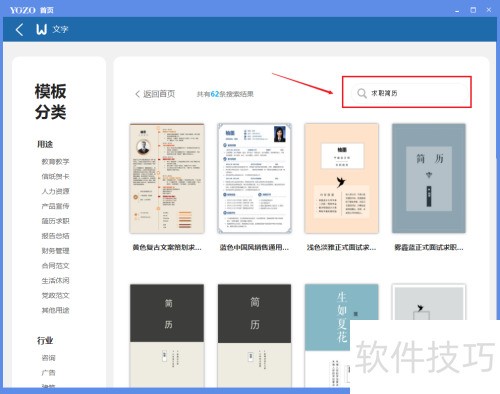Select 其他用途 category
The height and width of the screenshot is (394, 500).
tap(55, 310)
